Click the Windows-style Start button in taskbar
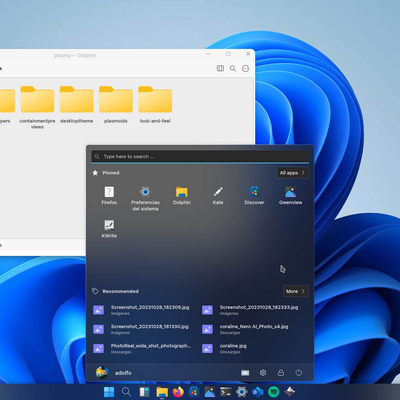400x400 pixels. click(109, 392)
